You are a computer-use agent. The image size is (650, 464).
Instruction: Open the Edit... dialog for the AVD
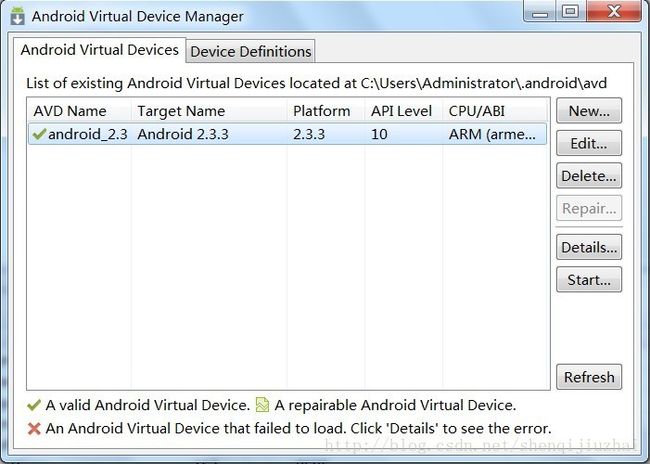[x=589, y=143]
